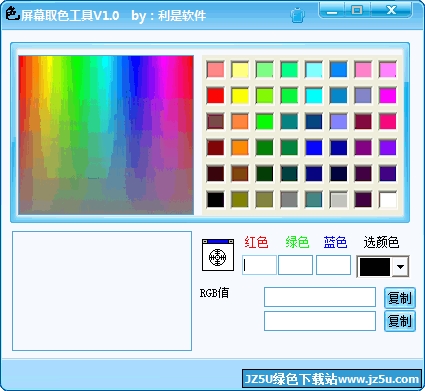Click the second 复制 button
Image resolution: width=425 pixels, height=391 pixels.
[400, 321]
